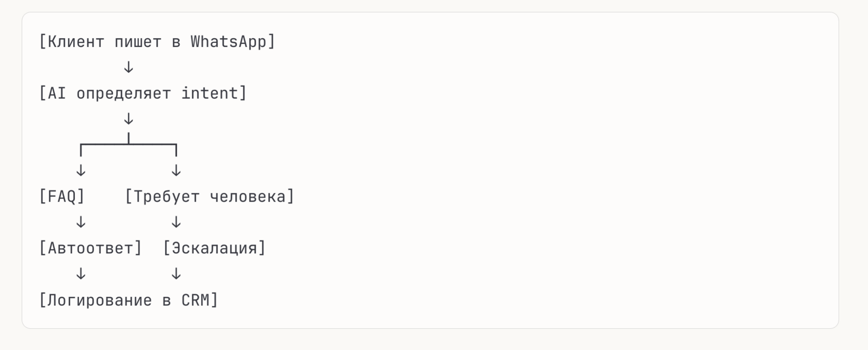Click the arrow directly below Эскалация

[x=176, y=274]
